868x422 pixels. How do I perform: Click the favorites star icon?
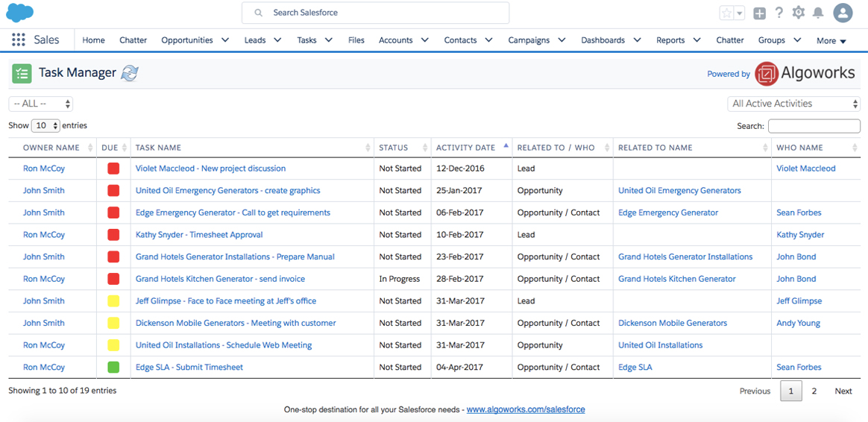tap(726, 13)
